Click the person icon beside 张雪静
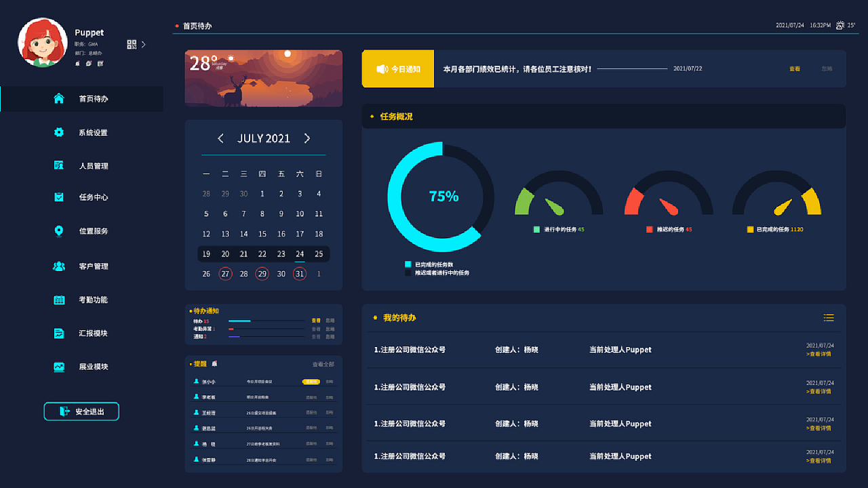Screen dimensions: 868x488 (x=196, y=460)
